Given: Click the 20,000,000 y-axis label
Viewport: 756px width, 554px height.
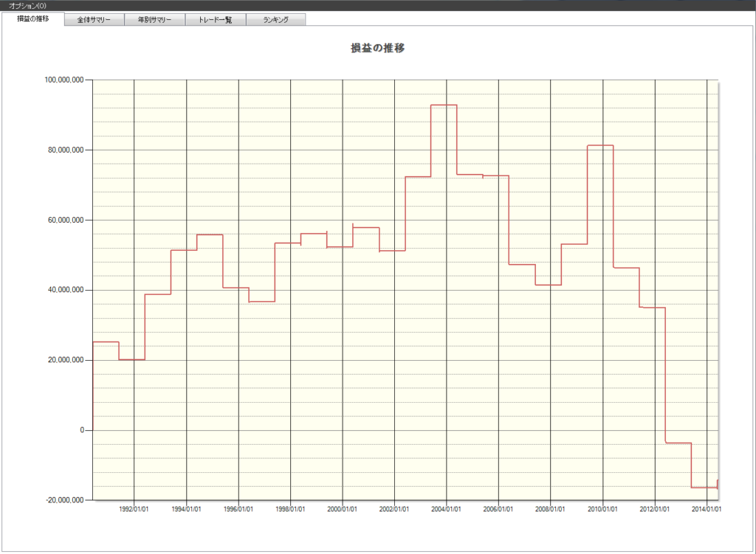Looking at the screenshot, I should 66,360.
